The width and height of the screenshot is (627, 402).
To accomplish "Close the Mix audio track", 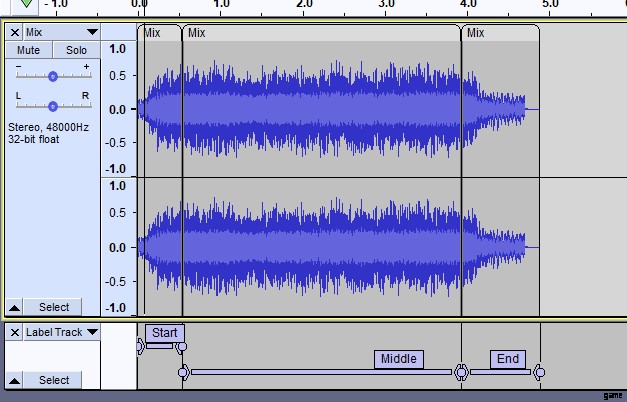I will pos(15,32).
